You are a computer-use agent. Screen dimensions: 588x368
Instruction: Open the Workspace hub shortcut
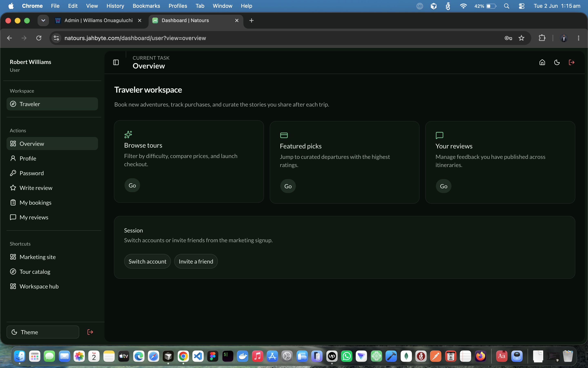pos(52,286)
